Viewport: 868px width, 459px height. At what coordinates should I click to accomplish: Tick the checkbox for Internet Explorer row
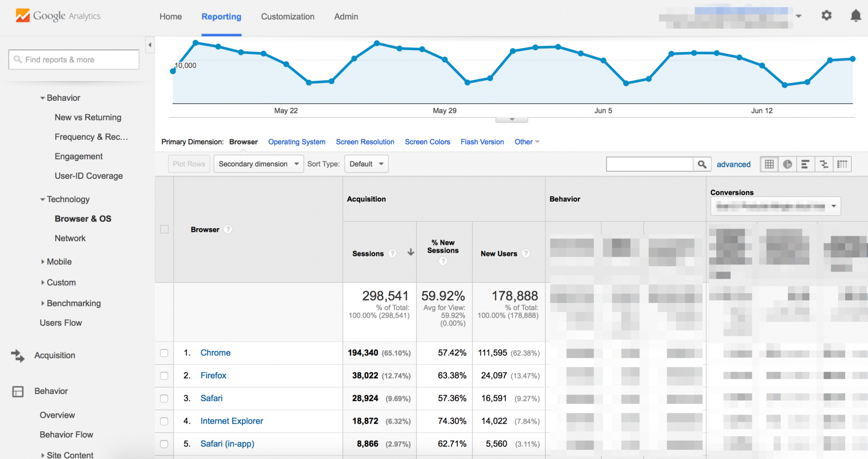(164, 421)
